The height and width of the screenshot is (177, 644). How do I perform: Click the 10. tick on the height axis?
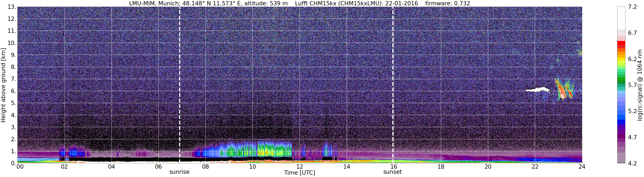click(12, 43)
